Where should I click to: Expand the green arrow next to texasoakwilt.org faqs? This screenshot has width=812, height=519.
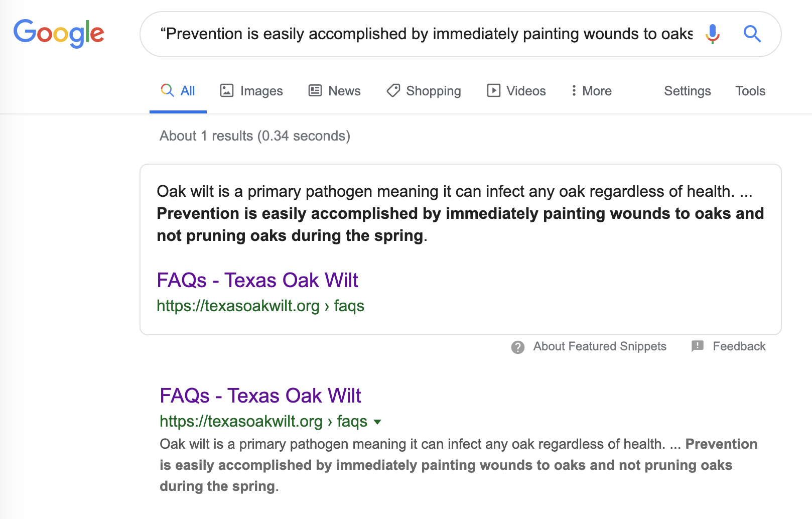click(x=378, y=422)
